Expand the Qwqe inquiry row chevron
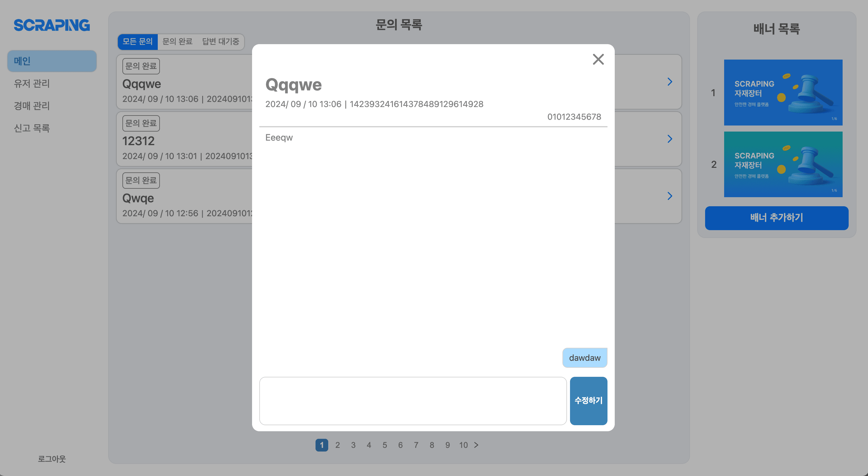The image size is (868, 476). 669,196
